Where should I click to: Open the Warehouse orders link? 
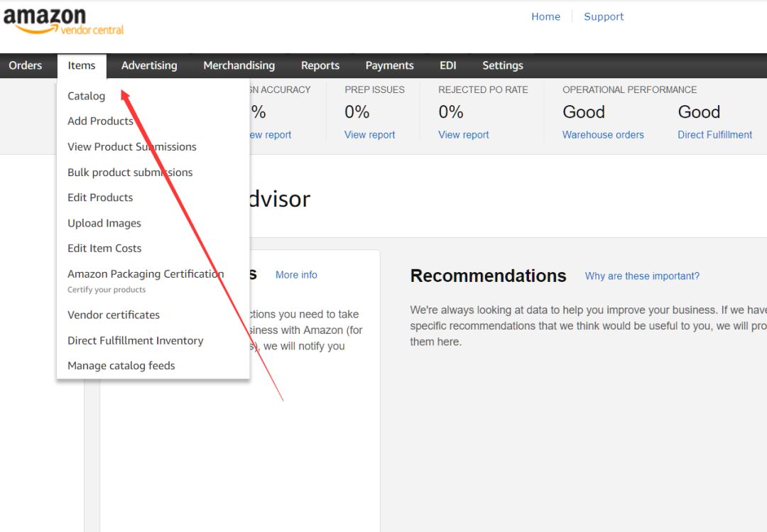click(x=603, y=134)
